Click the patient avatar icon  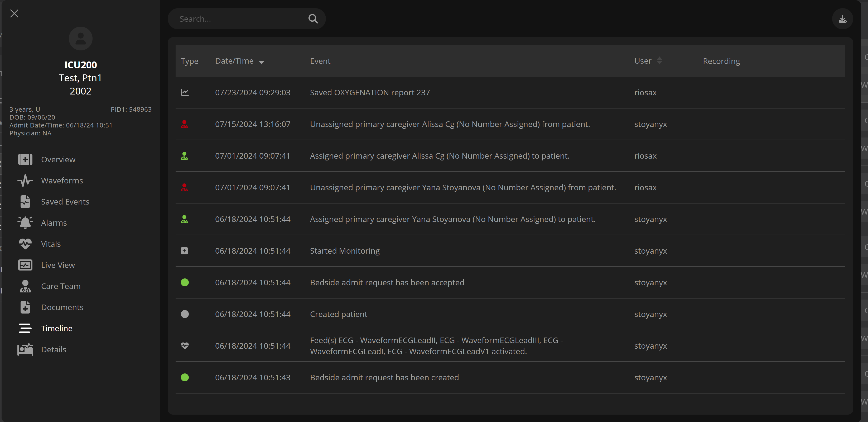pos(80,39)
